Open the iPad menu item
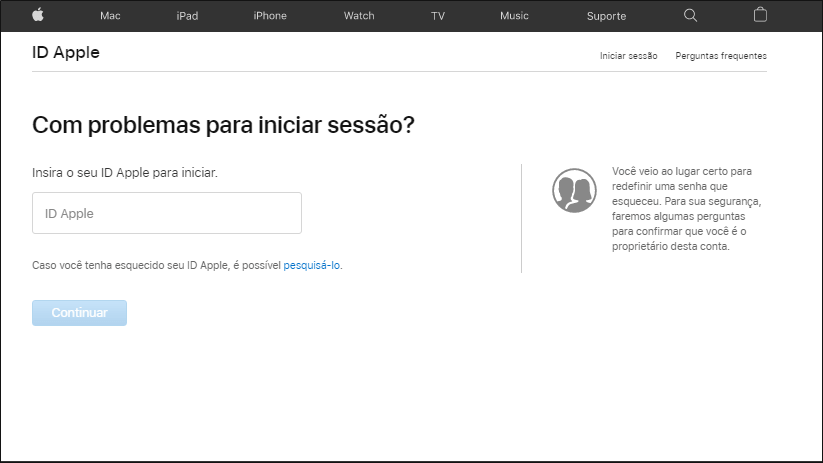 187,16
